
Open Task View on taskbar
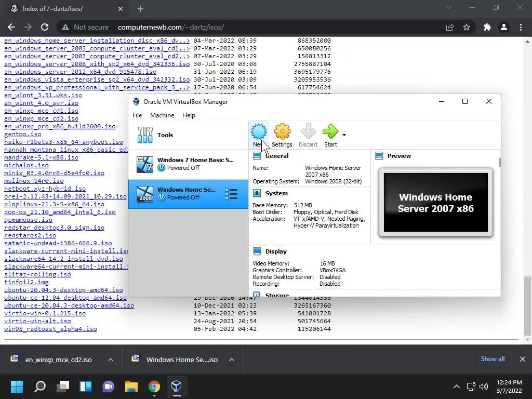click(x=63, y=386)
